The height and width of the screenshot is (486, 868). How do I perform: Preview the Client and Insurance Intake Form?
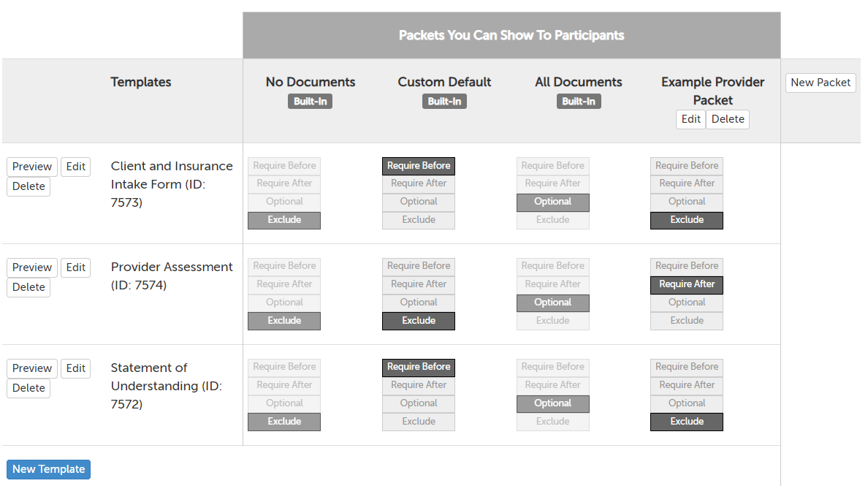point(31,167)
